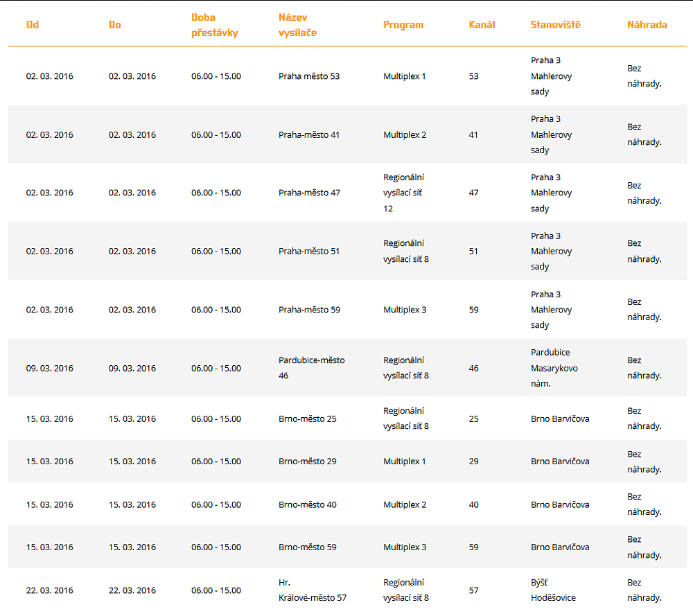Click the 'Od' column header

point(33,25)
